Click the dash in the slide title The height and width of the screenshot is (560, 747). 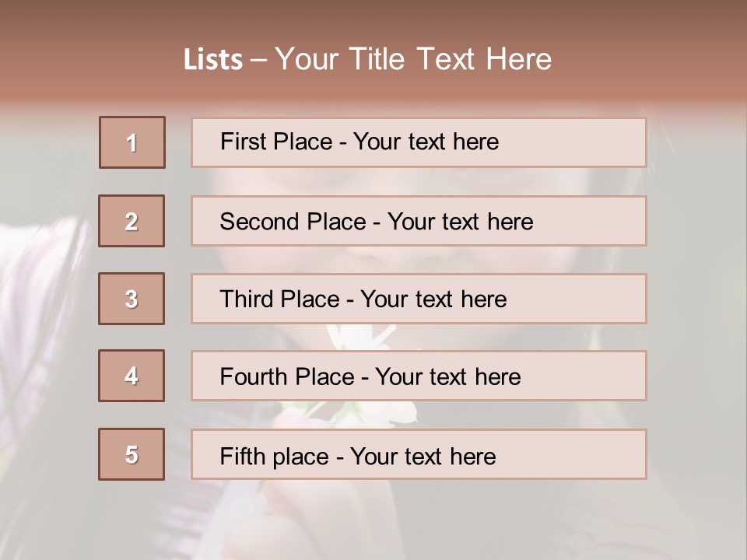258,60
